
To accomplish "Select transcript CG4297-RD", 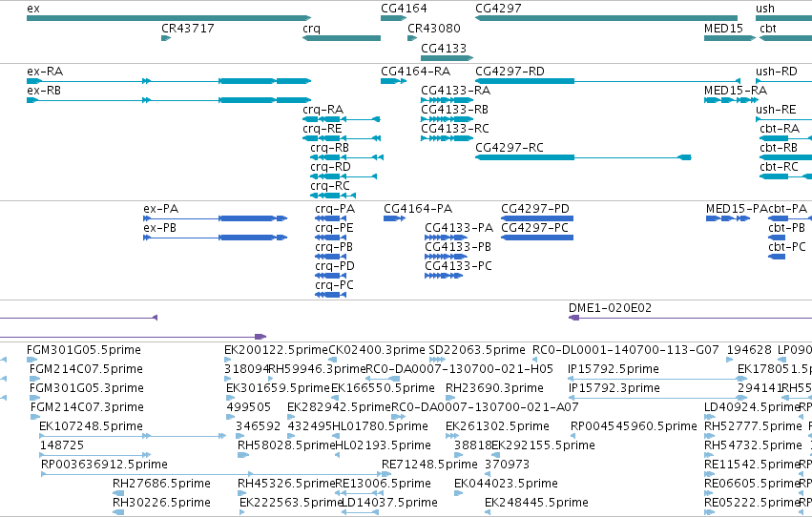I will pyautogui.click(x=608, y=81).
